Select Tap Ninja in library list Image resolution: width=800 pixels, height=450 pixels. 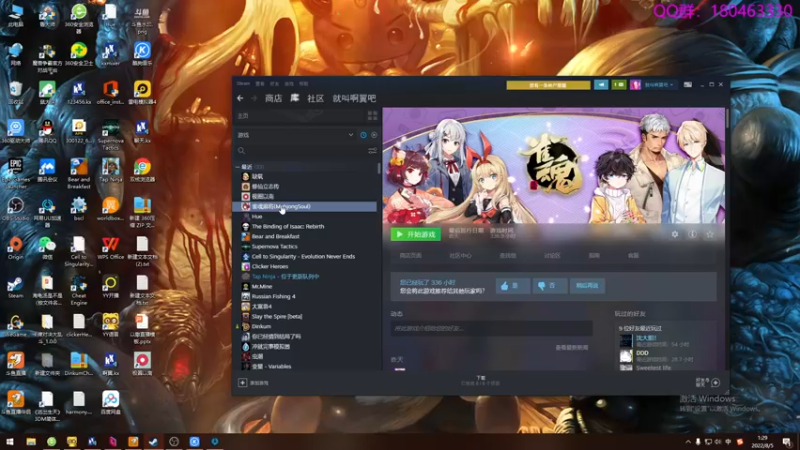click(305, 277)
